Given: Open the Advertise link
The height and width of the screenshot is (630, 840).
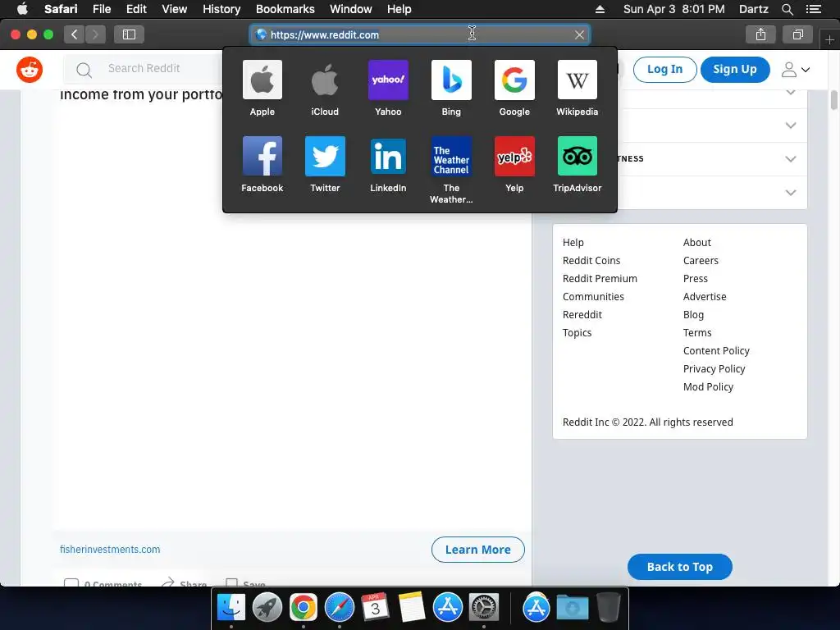Looking at the screenshot, I should click(705, 297).
